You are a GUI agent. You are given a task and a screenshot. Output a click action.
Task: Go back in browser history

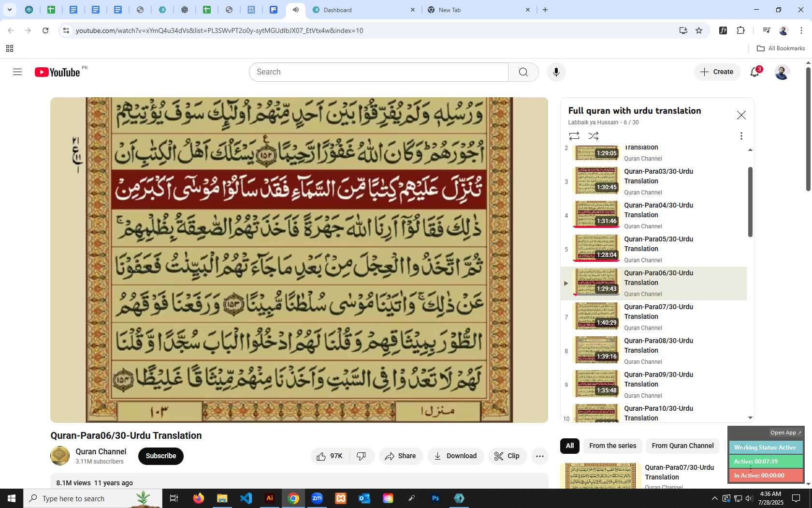pos(11,30)
